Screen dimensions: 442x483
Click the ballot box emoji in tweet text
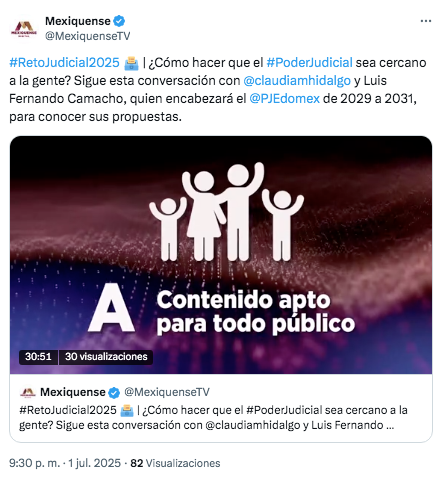[x=131, y=63]
